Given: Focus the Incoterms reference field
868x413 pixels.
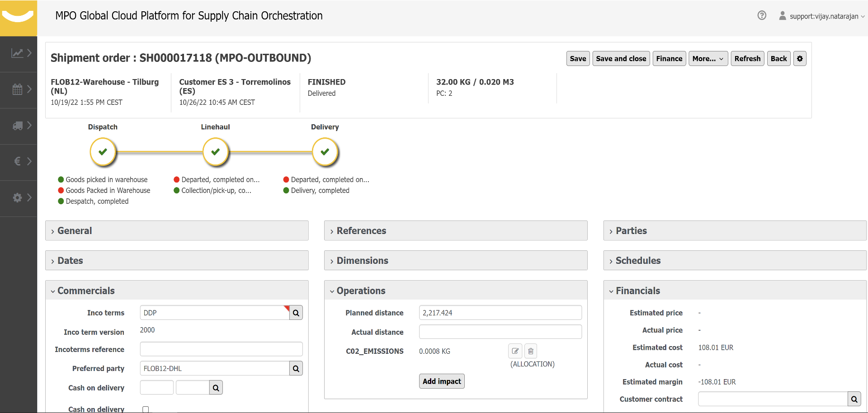Looking at the screenshot, I should click(221, 349).
